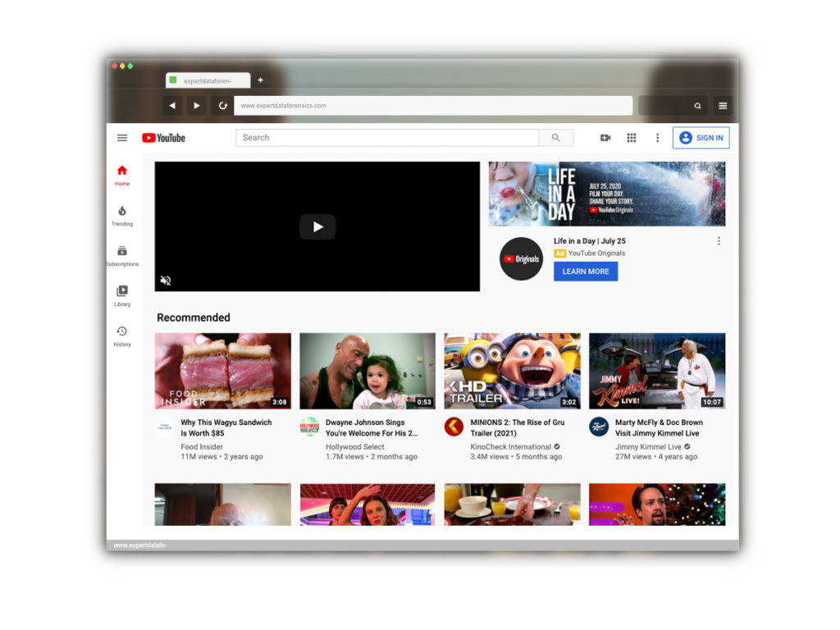Image resolution: width=840 pixels, height=630 pixels.
Task: Click the Recommended section heading
Action: [x=194, y=317]
